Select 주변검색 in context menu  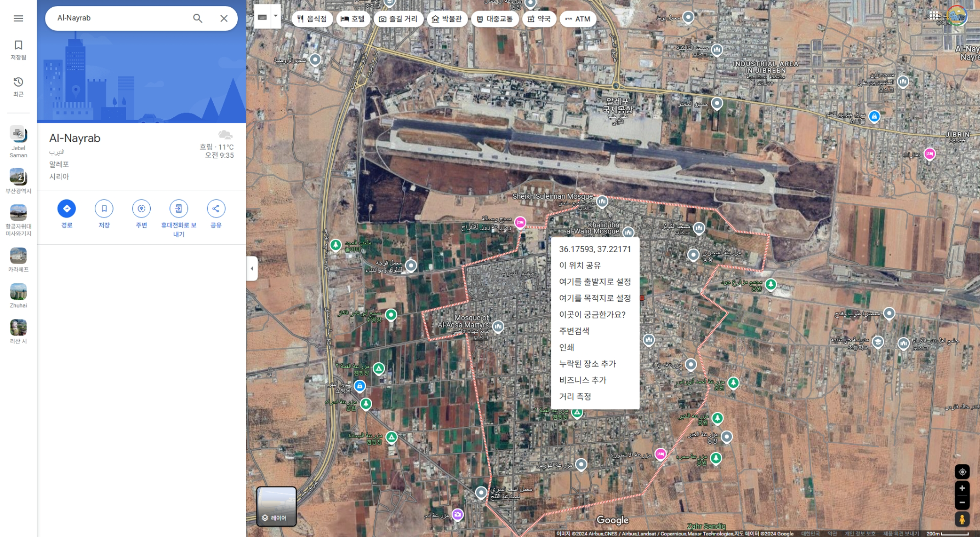pyautogui.click(x=595, y=331)
